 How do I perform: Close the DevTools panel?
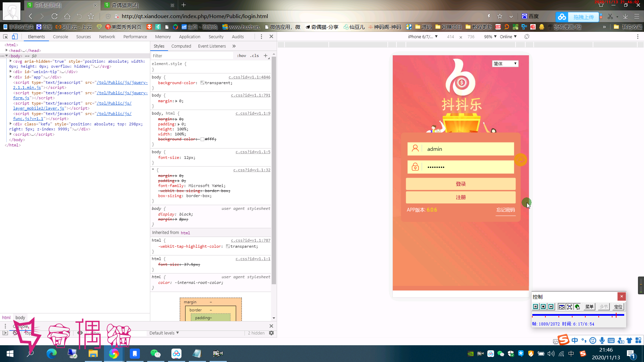pyautogui.click(x=271, y=37)
